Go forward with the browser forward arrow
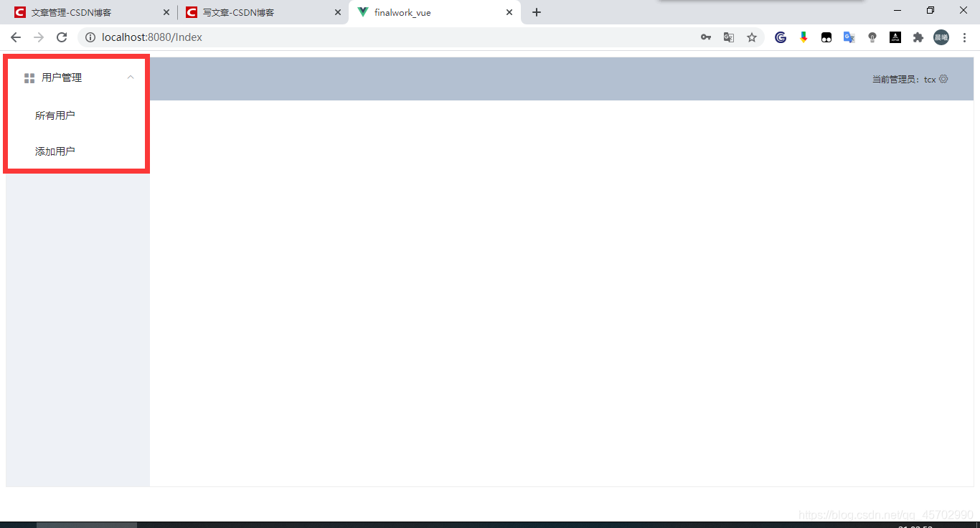The height and width of the screenshot is (528, 980). 39,37
